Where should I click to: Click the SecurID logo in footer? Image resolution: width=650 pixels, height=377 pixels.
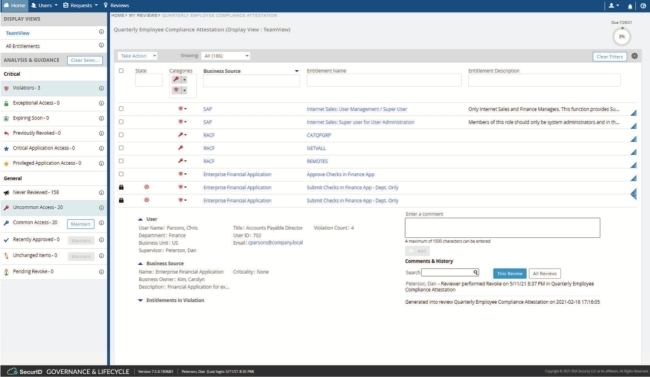pyautogui.click(x=25, y=372)
